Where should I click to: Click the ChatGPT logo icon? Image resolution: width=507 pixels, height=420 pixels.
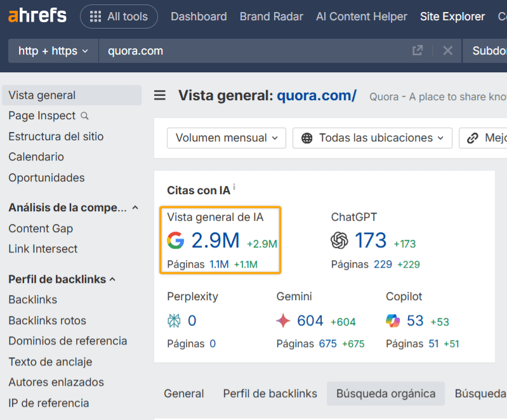339,240
